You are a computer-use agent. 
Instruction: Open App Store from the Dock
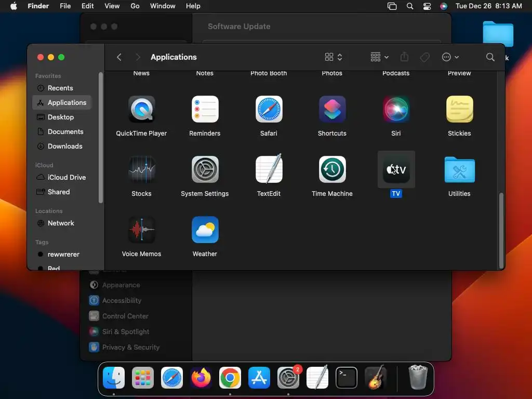click(x=259, y=378)
